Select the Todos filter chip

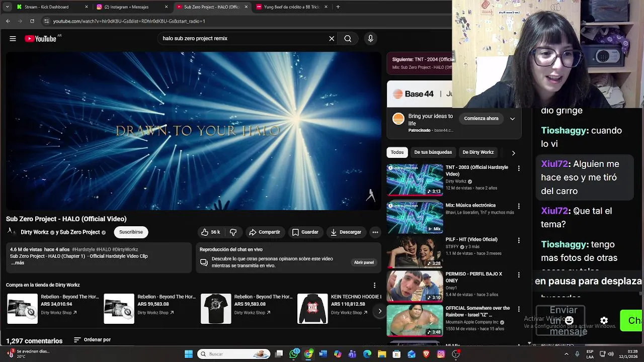(x=397, y=152)
